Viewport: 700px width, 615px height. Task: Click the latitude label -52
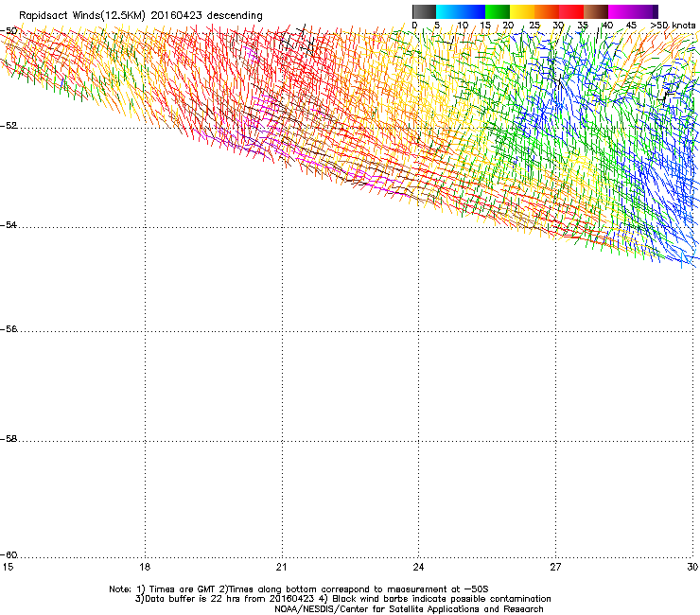coord(9,126)
